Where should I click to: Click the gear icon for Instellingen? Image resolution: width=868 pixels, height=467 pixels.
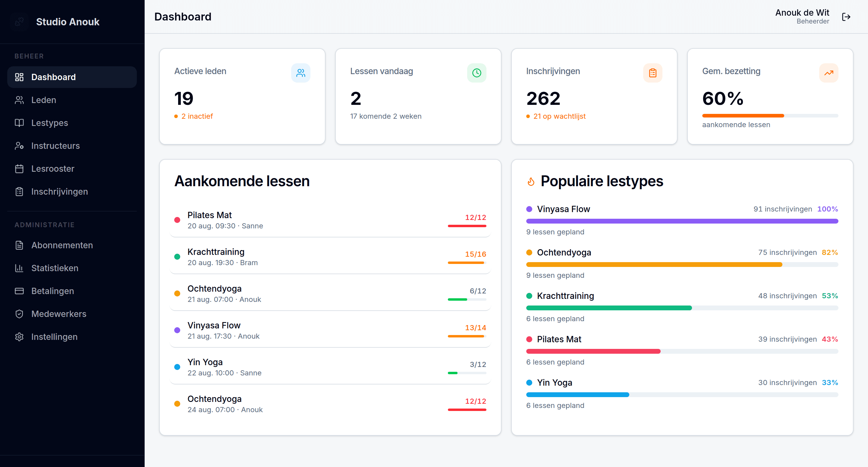pyautogui.click(x=19, y=337)
